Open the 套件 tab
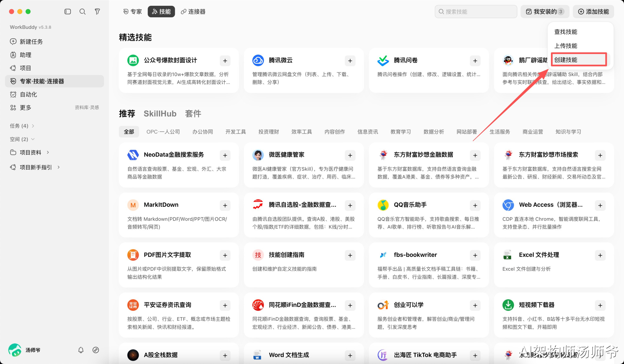Image resolution: width=624 pixels, height=364 pixels. tap(193, 114)
